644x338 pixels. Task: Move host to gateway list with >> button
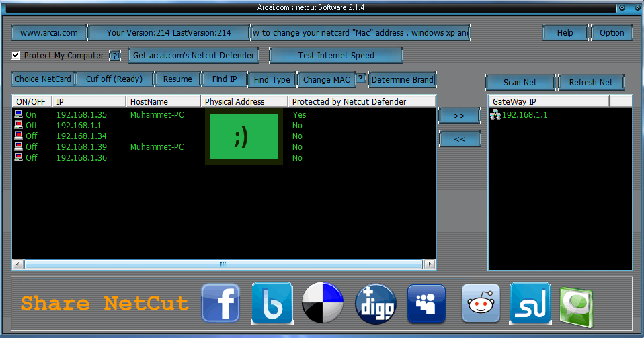click(459, 116)
